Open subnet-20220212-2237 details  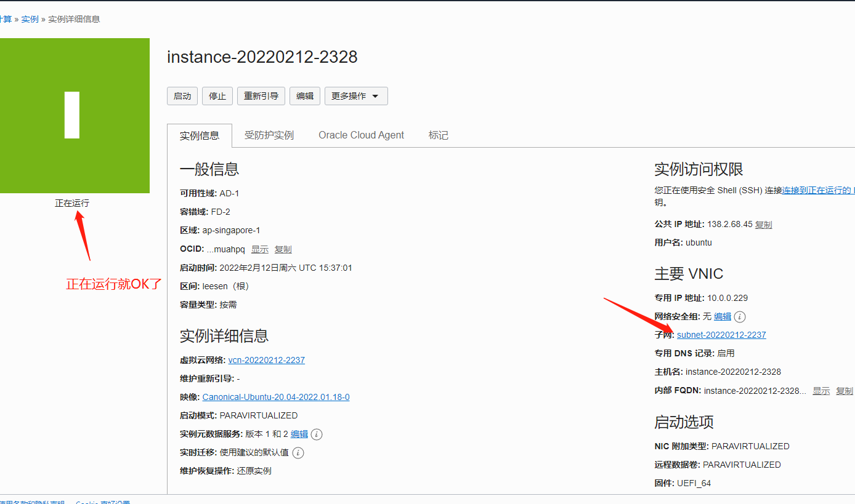coord(721,335)
